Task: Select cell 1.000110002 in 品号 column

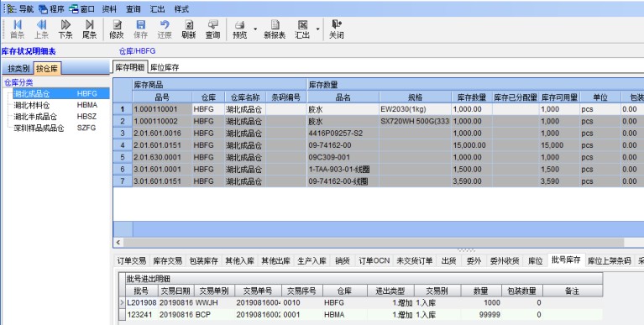Action: 162,121
